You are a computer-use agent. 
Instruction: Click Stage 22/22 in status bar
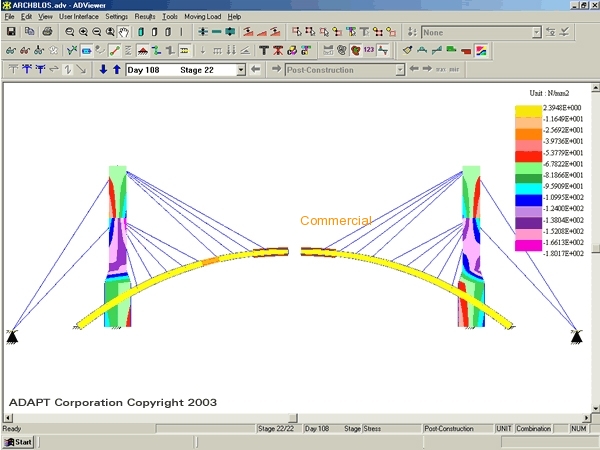(x=276, y=429)
